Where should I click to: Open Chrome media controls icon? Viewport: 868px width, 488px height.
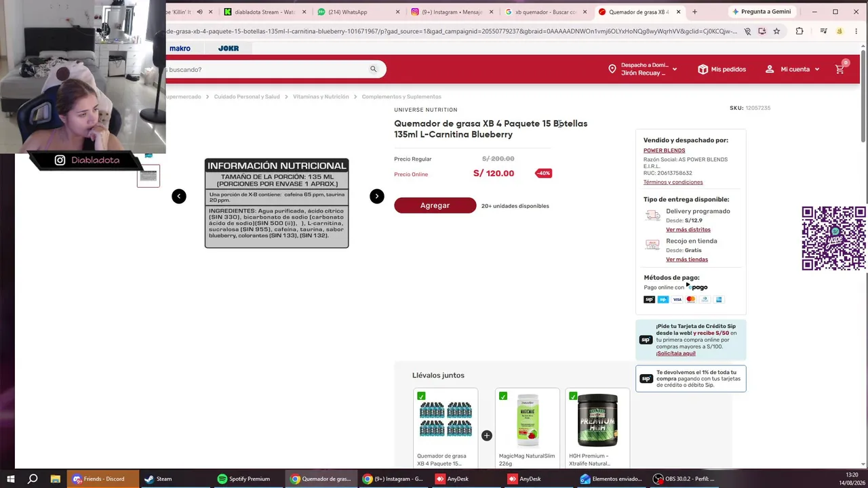[x=823, y=31]
